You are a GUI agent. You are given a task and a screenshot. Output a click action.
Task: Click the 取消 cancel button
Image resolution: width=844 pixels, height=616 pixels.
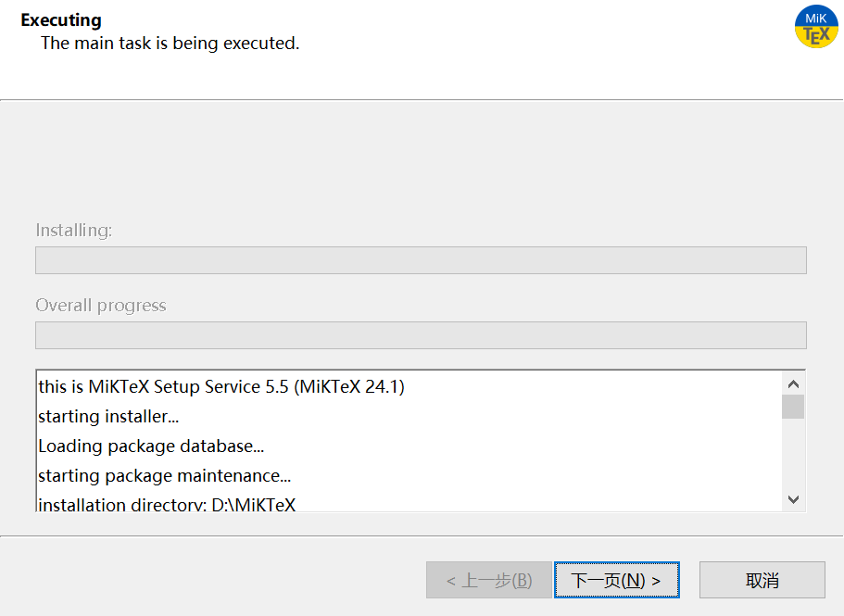coord(762,580)
